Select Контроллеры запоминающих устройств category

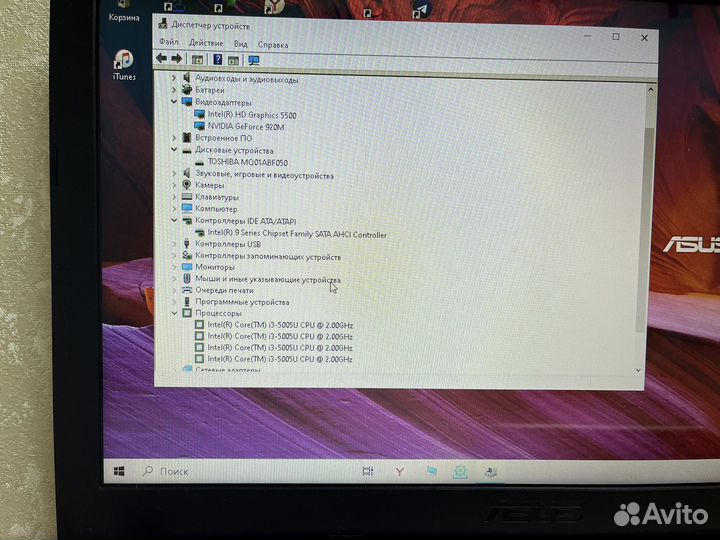pyautogui.click(x=268, y=256)
